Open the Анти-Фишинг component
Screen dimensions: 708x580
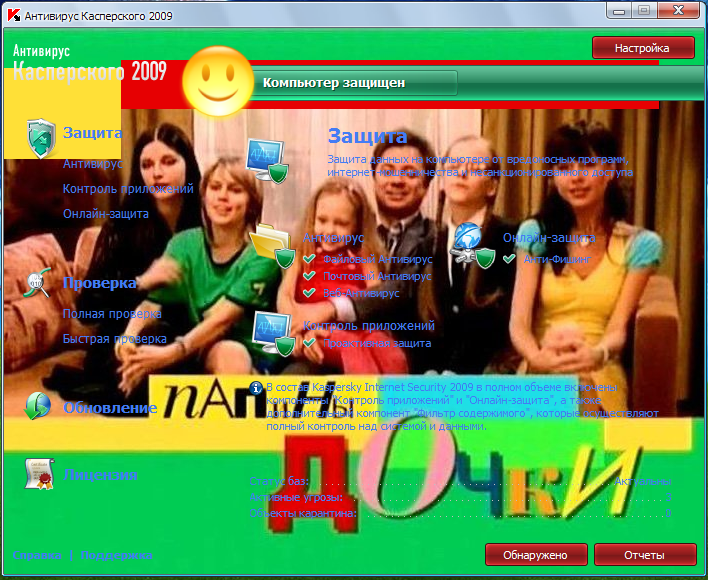pos(557,259)
